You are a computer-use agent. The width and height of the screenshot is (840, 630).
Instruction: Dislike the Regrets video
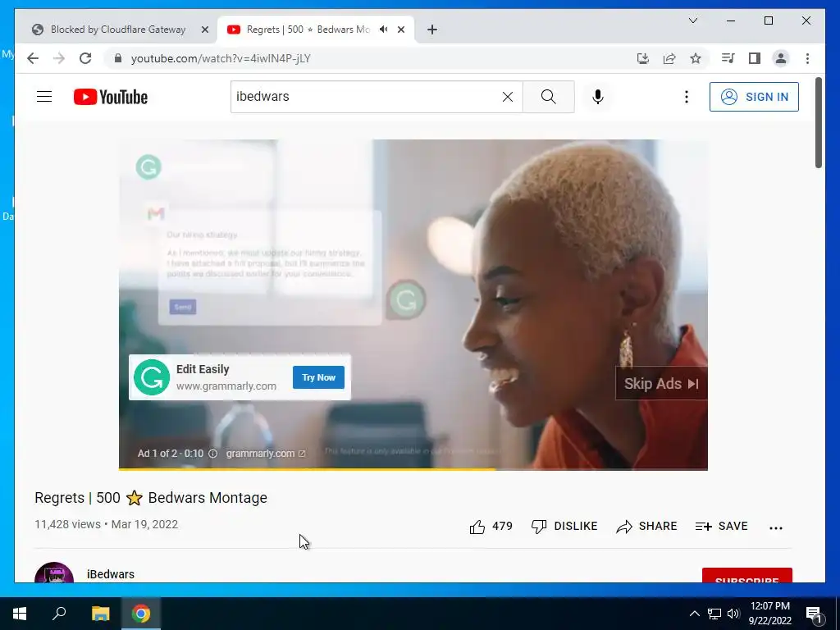click(564, 527)
